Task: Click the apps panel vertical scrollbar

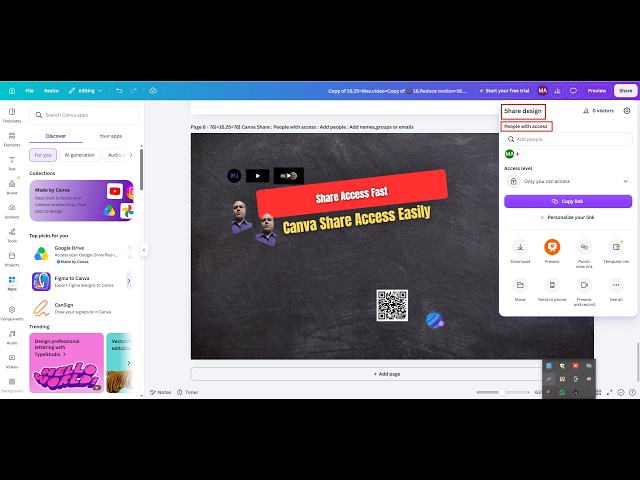Action: [x=141, y=169]
